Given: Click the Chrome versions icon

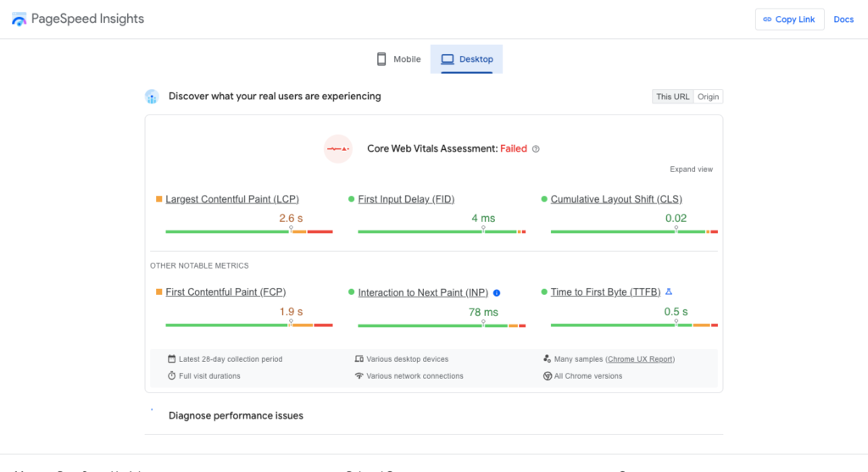Looking at the screenshot, I should coord(547,375).
